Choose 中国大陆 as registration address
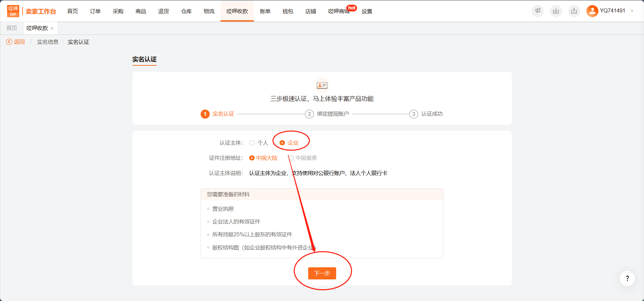The image size is (644, 301). [x=252, y=158]
